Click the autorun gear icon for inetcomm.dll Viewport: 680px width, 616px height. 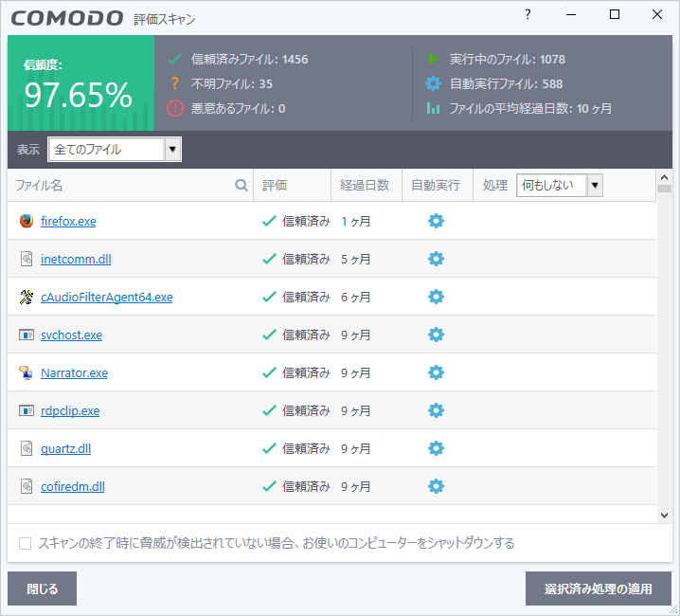(436, 259)
